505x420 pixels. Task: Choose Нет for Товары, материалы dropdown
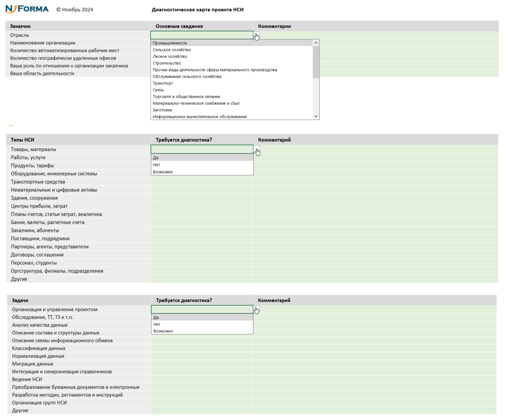click(202, 165)
